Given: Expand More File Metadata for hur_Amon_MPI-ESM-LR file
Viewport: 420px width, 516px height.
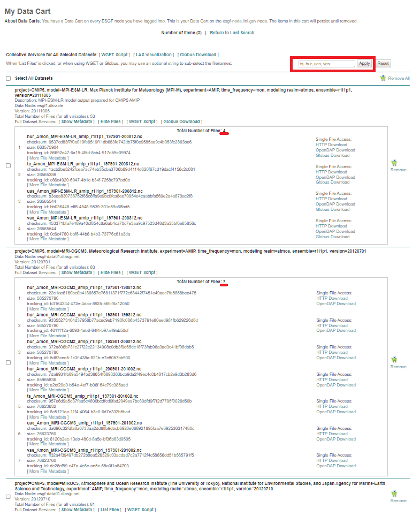Looking at the screenshot, I should (48, 158).
